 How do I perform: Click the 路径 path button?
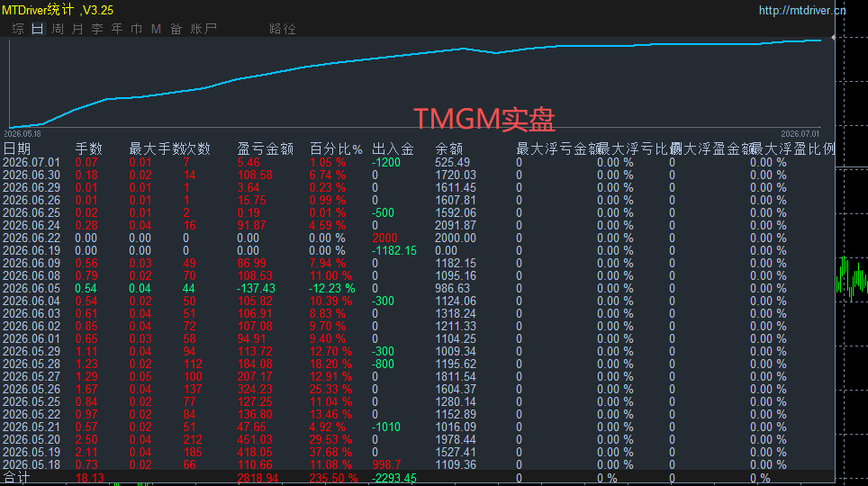tap(283, 29)
